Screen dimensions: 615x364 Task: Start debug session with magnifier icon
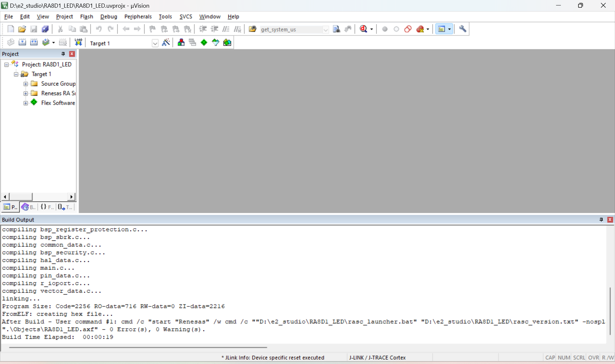click(x=364, y=29)
